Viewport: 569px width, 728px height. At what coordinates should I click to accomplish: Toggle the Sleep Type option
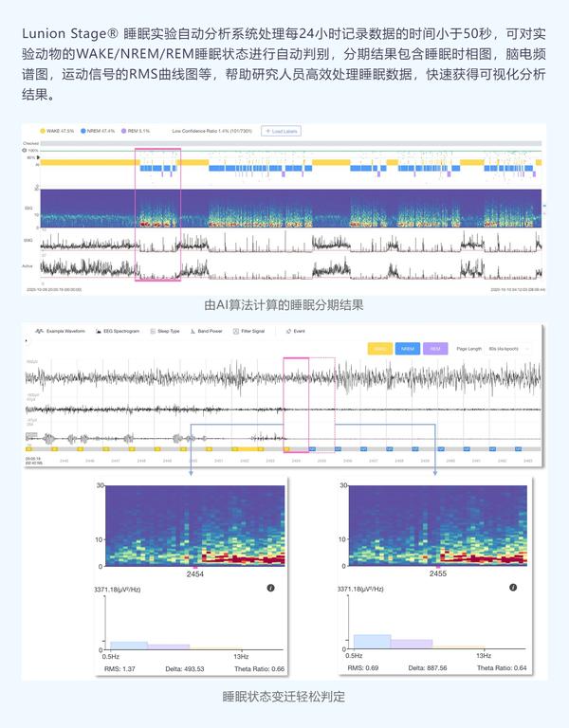pos(165,331)
